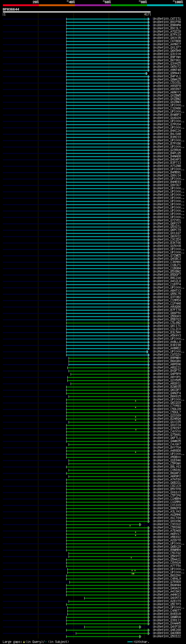Open hit UniRef100_C6TIT1
The width and height of the screenshot is (186, 644).
click(x=167, y=19)
